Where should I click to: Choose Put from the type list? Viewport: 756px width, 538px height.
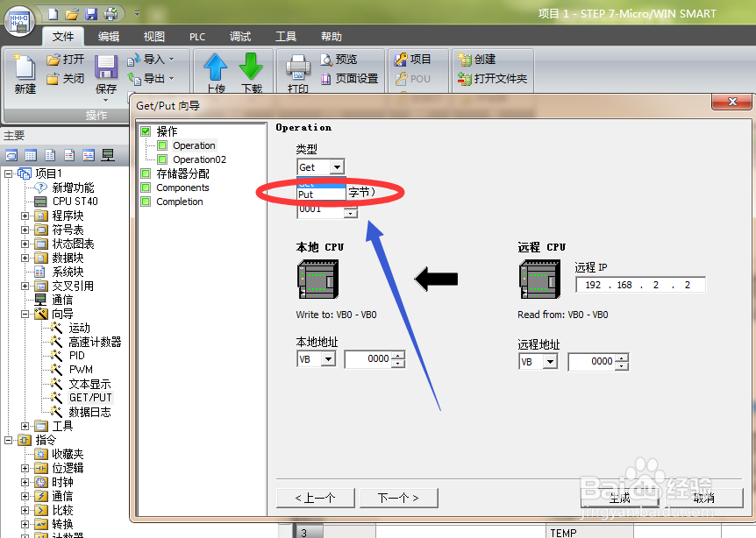click(x=321, y=195)
